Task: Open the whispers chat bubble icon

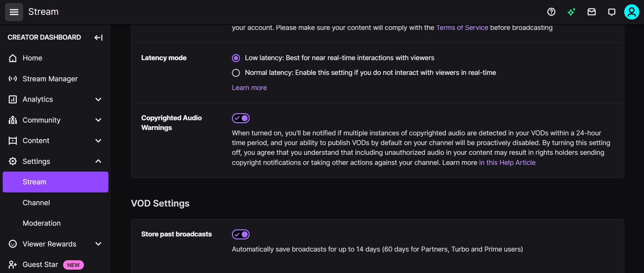Action: pyautogui.click(x=611, y=12)
